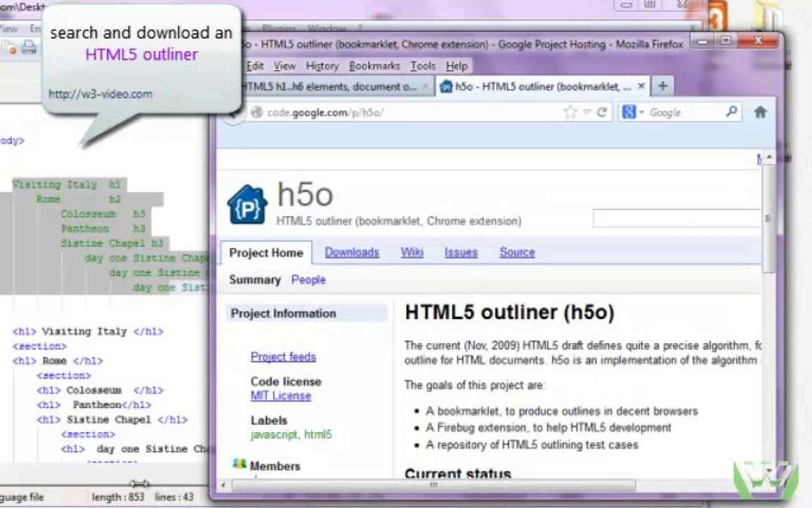Screen dimensions: 812x508
Task: Click the javascript label link
Action: click(x=274, y=435)
